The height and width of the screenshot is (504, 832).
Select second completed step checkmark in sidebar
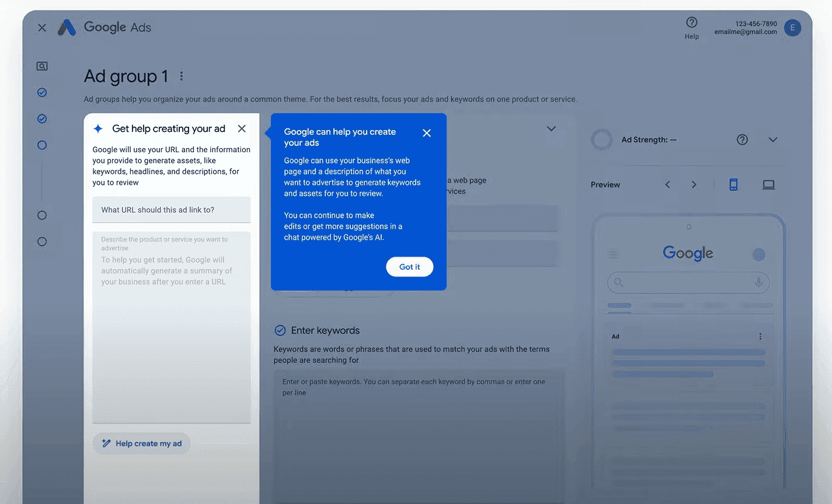pyautogui.click(x=42, y=118)
